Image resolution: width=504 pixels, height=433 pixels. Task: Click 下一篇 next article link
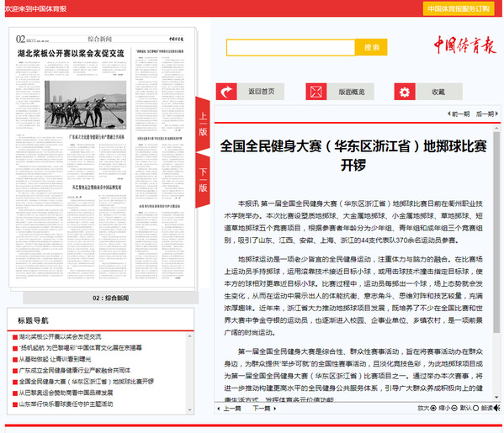coord(264,409)
